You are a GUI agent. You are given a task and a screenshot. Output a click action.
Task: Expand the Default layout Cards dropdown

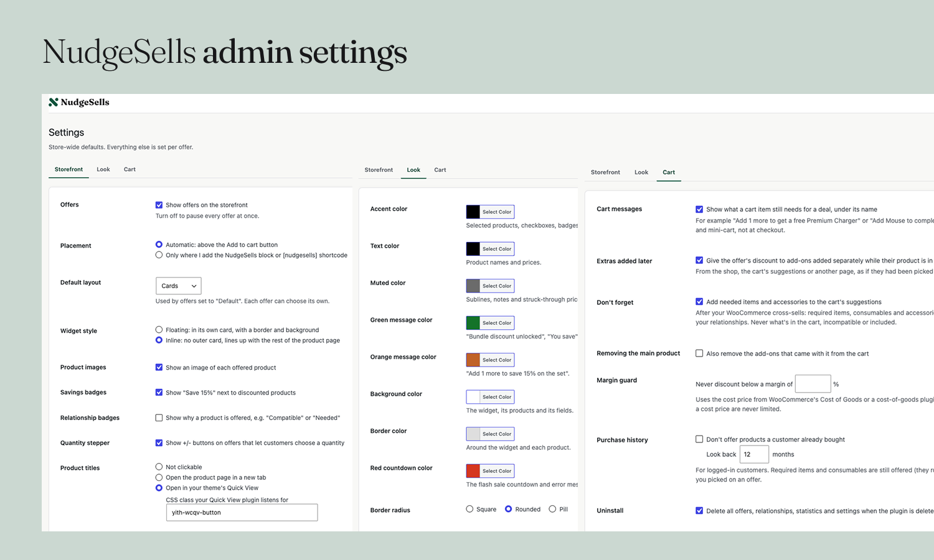179,286
